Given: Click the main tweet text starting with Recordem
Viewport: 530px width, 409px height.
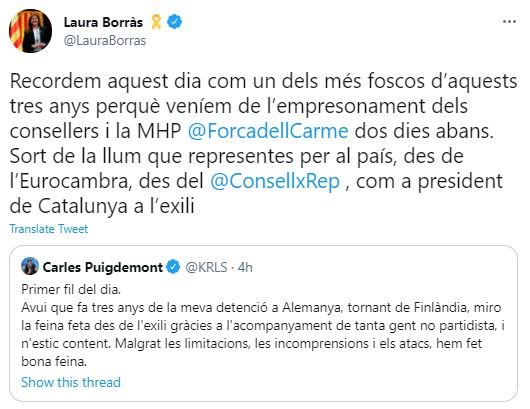Looking at the screenshot, I should (264, 143).
